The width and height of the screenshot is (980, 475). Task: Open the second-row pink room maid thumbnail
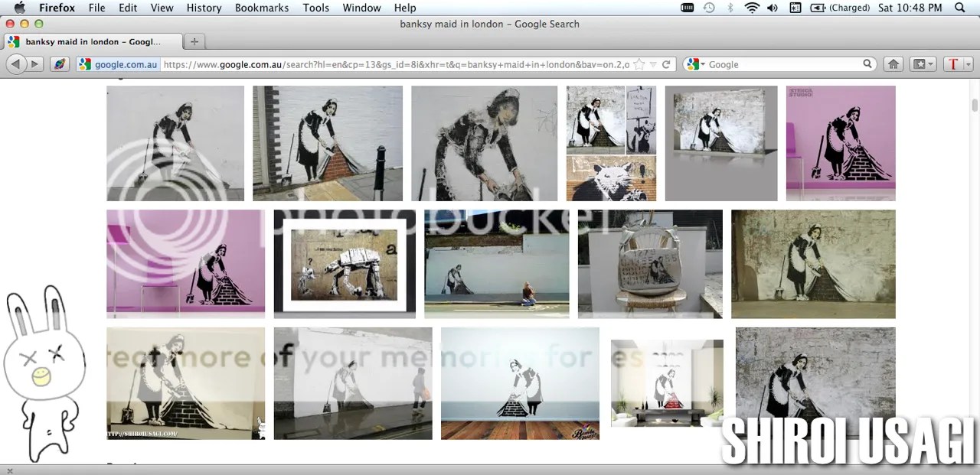(x=185, y=264)
